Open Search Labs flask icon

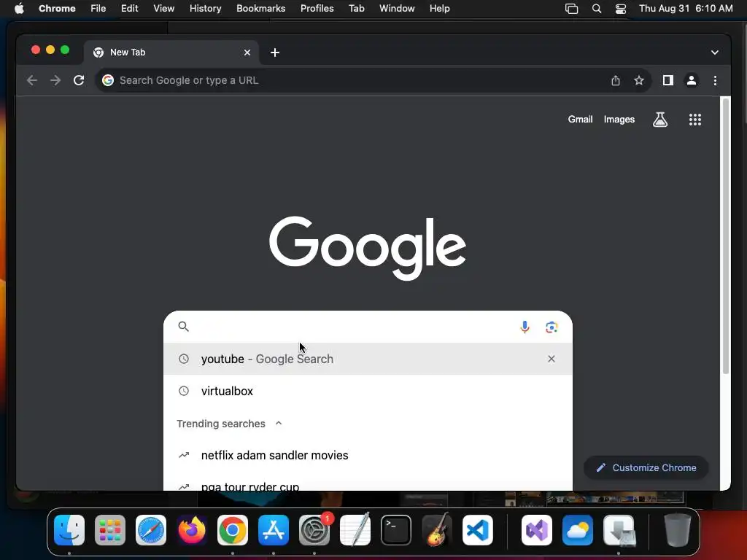point(659,120)
